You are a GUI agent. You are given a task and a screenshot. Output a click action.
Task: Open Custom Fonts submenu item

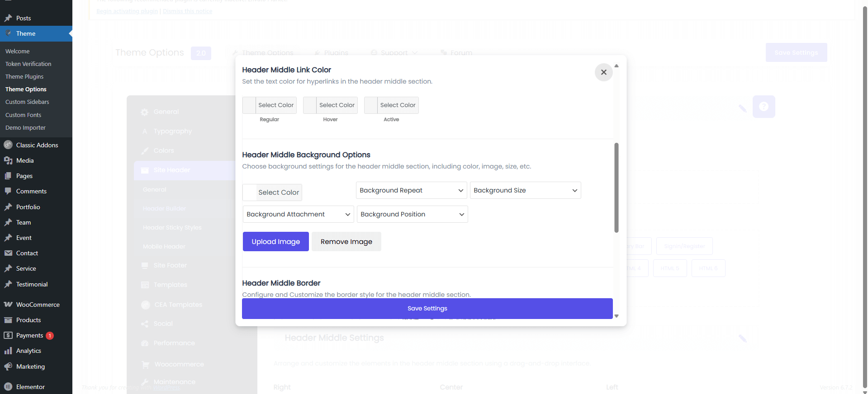(23, 115)
